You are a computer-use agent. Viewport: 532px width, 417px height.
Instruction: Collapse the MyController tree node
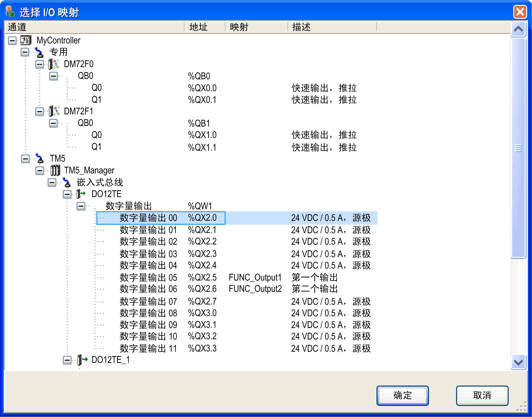click(x=12, y=40)
